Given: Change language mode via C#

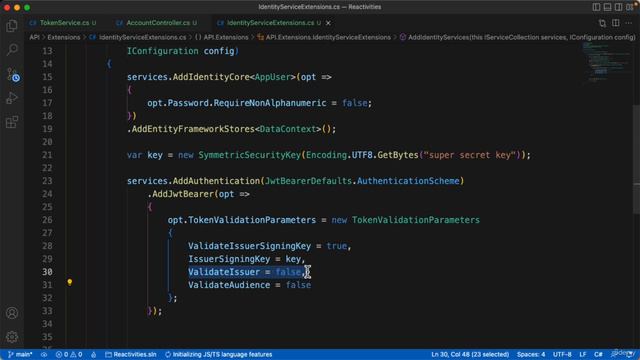Looking at the screenshot, I should click(x=598, y=354).
